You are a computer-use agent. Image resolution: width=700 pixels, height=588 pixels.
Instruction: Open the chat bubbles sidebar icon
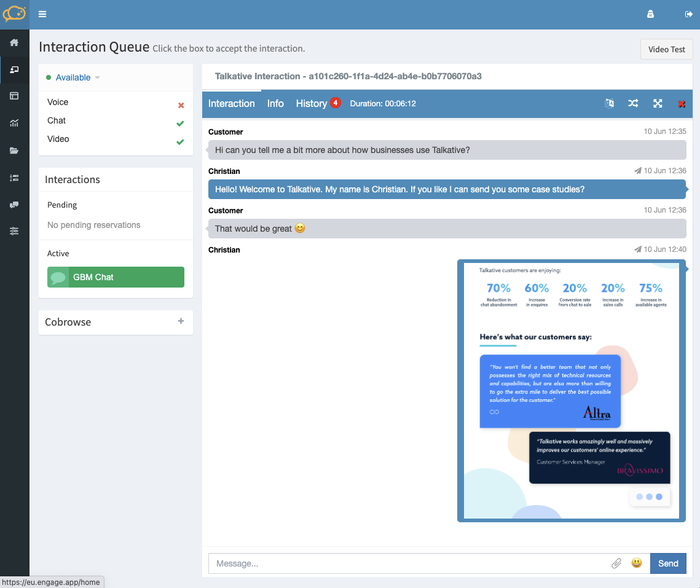pos(14,205)
